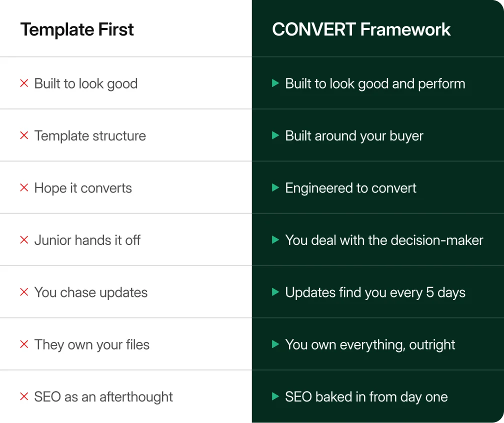The width and height of the screenshot is (504, 423).
Task: Click green arrow beside Updates find you every 5 days
Action: pyautogui.click(x=275, y=292)
